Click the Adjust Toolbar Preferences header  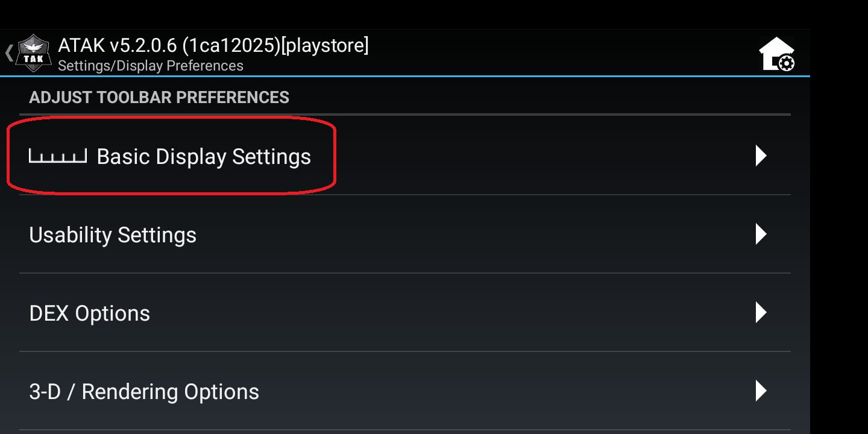159,98
